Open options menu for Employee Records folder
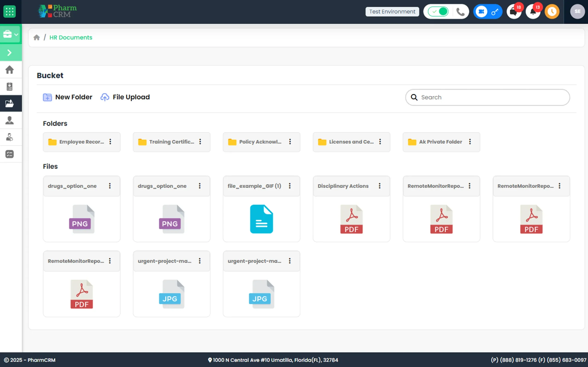Screen dimensions: 588x367 point(110,142)
